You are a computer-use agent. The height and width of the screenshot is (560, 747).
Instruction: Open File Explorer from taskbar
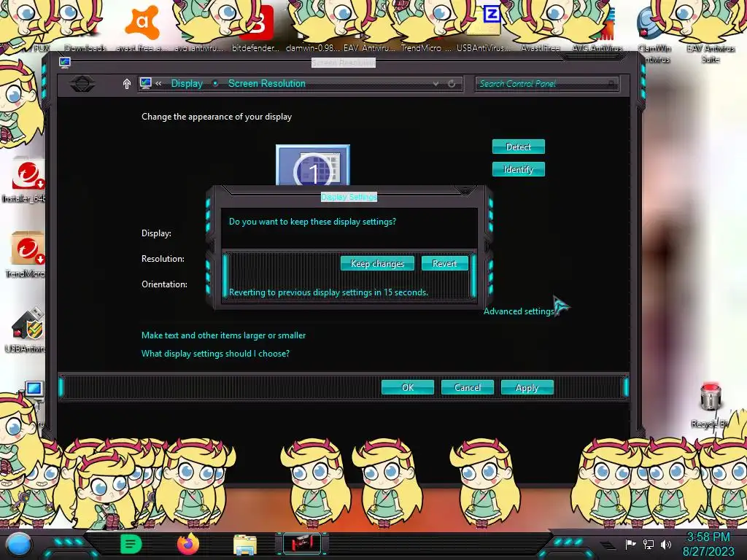point(245,545)
